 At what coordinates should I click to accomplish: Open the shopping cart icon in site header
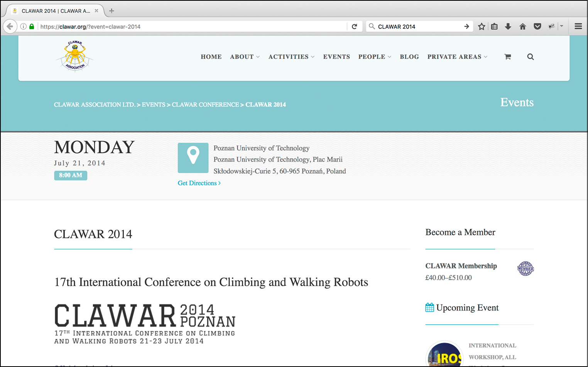point(508,57)
